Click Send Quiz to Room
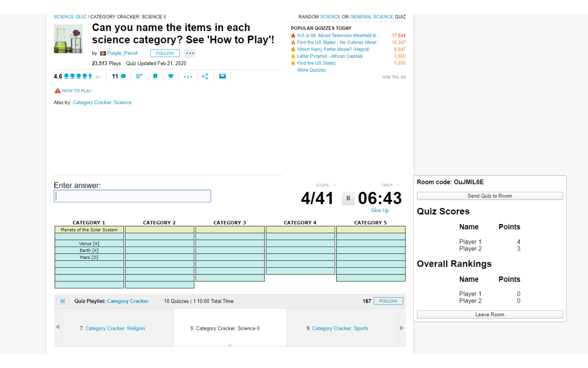The height and width of the screenshot is (368, 588). pyautogui.click(x=490, y=196)
